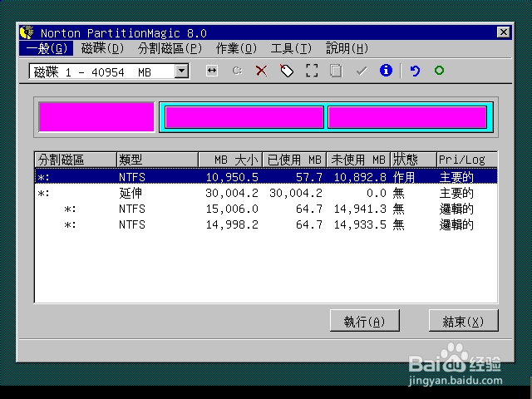Click the 30,004.2 size value
Screen dimensions: 532x399
tap(232, 193)
